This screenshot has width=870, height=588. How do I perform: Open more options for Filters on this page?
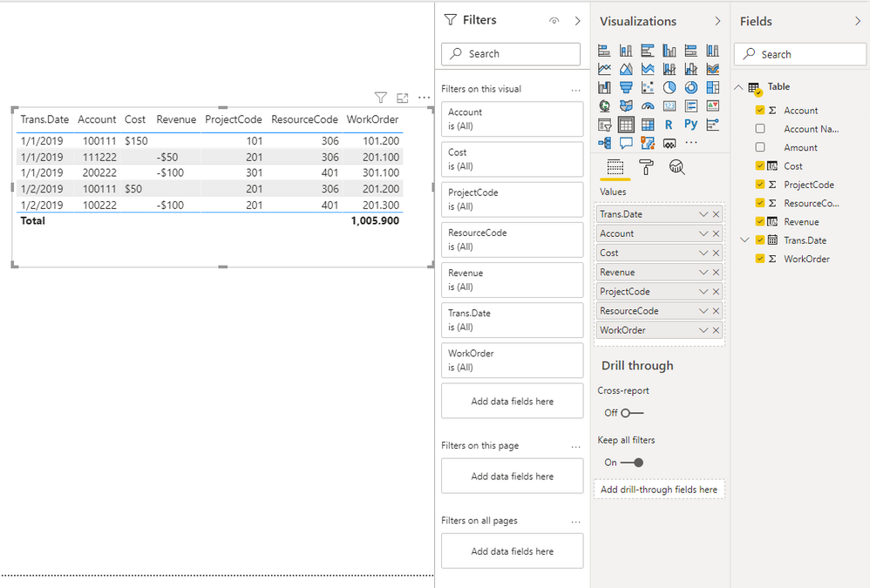tap(576, 447)
